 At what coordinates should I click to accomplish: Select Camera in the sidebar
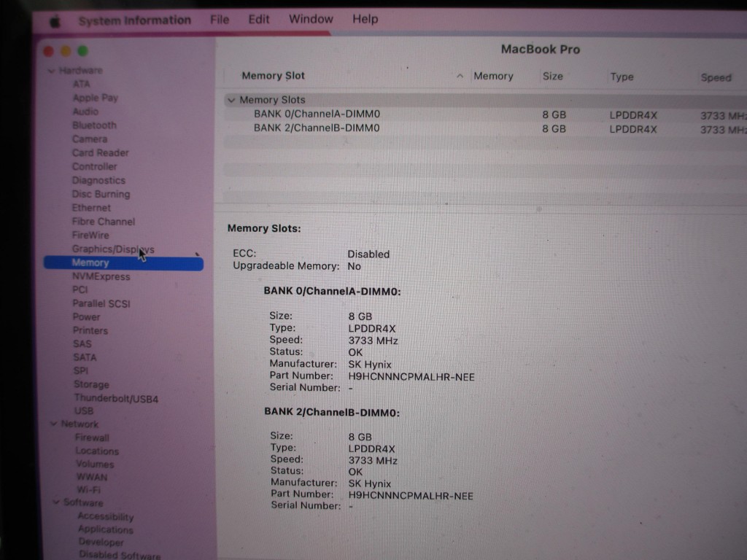pyautogui.click(x=90, y=139)
